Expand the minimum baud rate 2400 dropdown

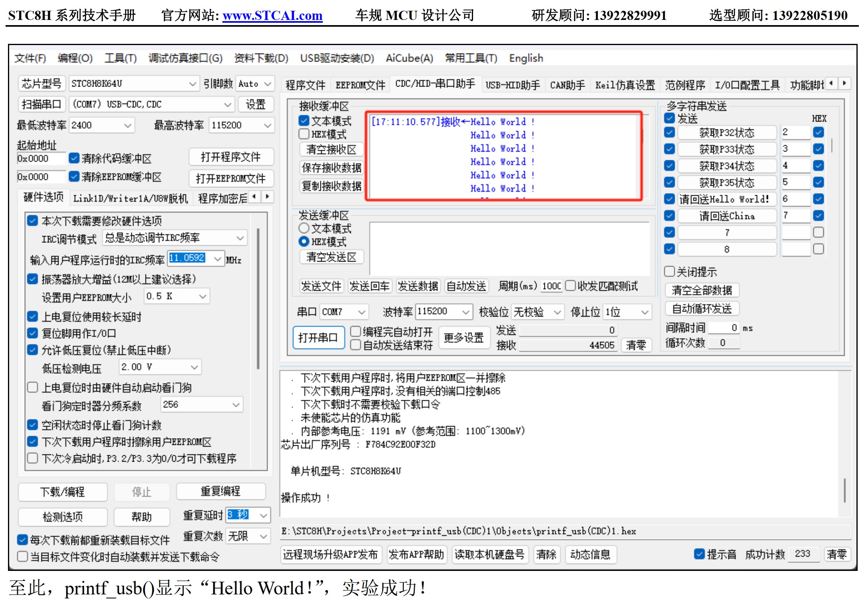click(x=128, y=126)
